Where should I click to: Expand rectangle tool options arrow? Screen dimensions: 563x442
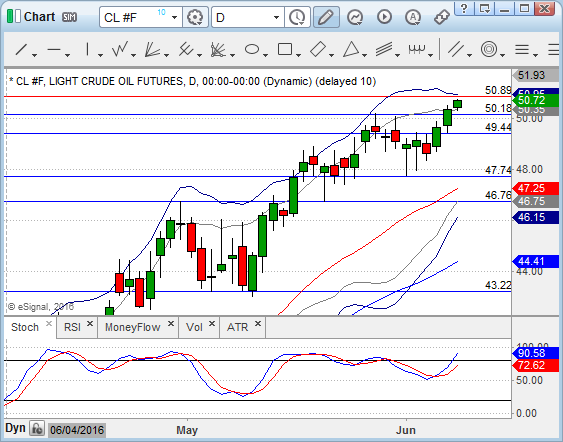(298, 55)
